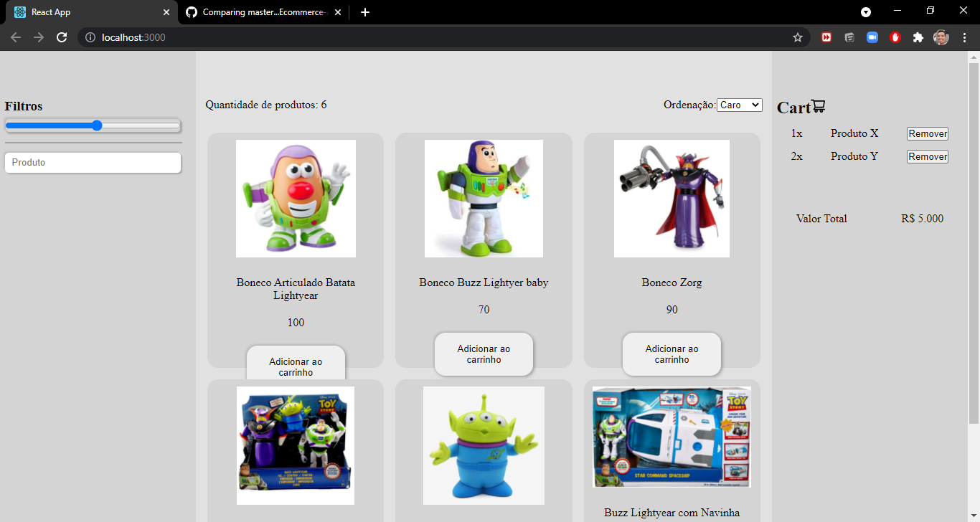
Task: Click the Filtros heading
Action: coord(24,106)
